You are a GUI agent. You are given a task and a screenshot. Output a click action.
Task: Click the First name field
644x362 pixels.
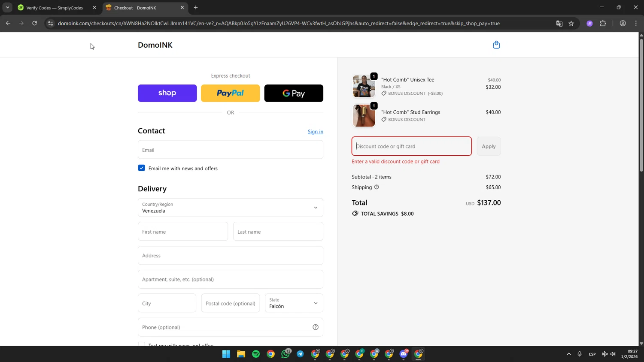(183, 232)
